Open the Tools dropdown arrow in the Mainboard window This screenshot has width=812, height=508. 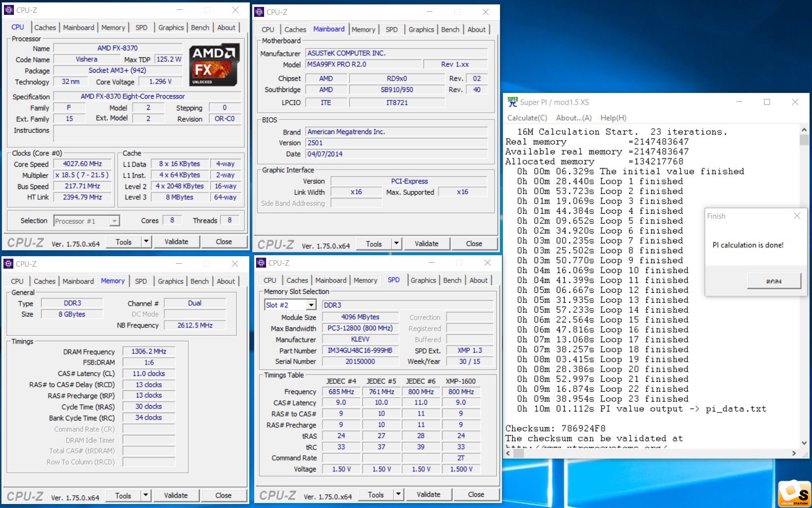pyautogui.click(x=396, y=244)
